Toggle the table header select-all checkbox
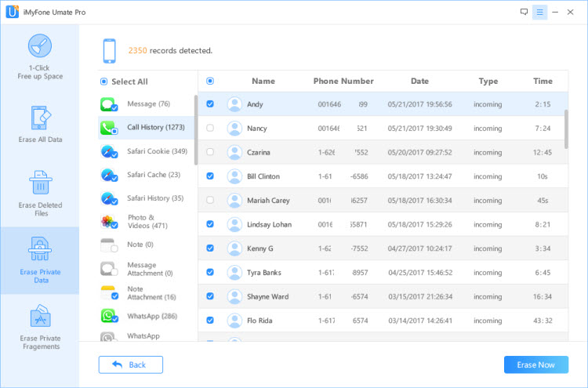Screen dimensions: 588x388 tap(210, 81)
